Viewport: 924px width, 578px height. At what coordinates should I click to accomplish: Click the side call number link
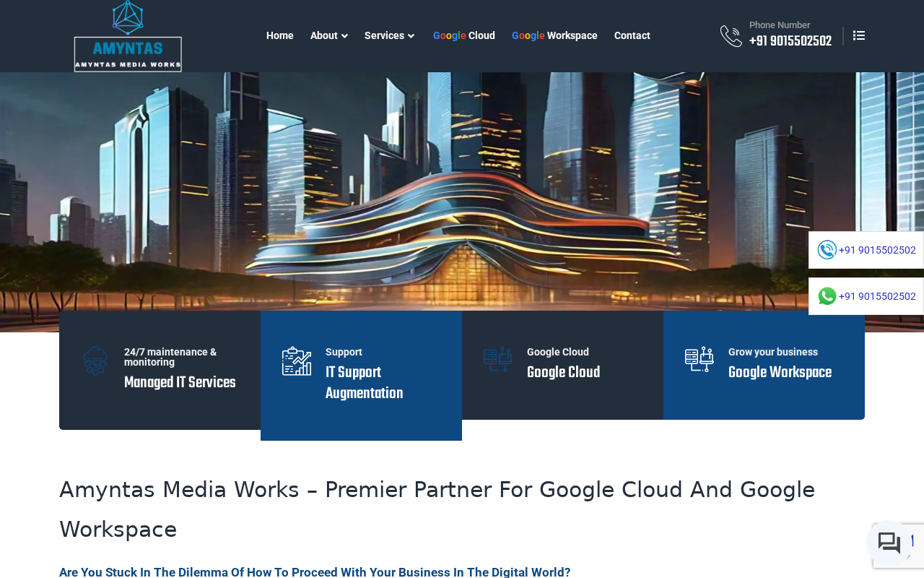point(877,250)
